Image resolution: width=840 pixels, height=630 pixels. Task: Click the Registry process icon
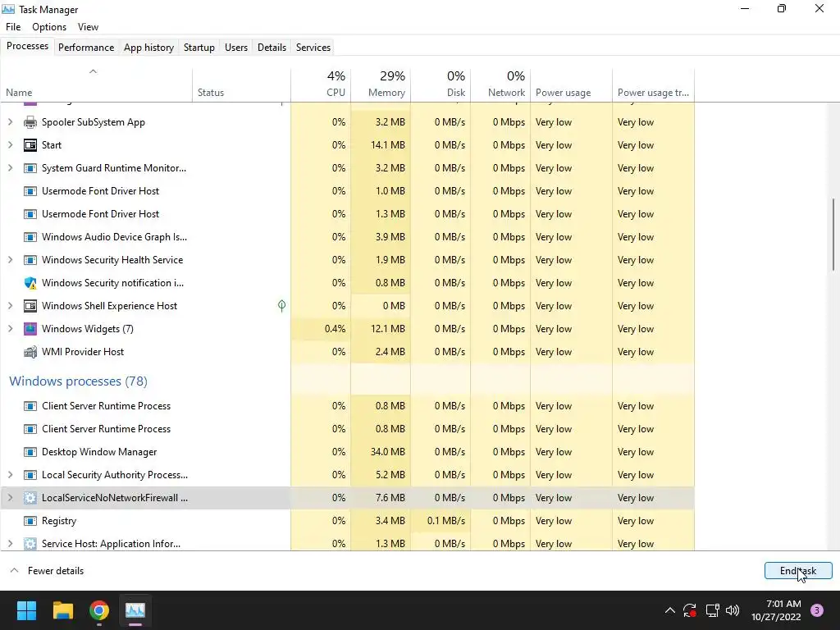[30, 521]
